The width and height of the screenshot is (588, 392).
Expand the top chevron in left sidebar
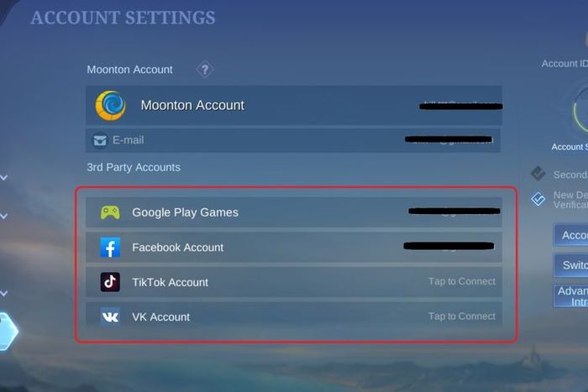pos(4,177)
